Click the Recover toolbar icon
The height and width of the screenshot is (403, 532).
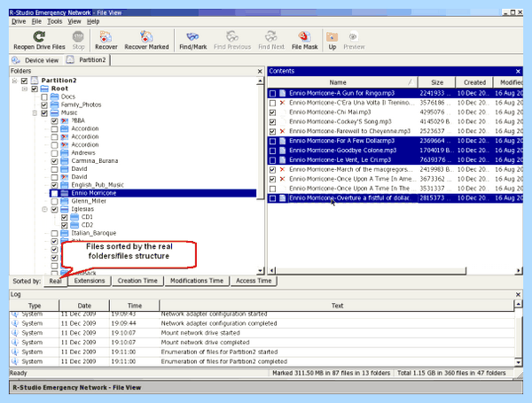106,36
